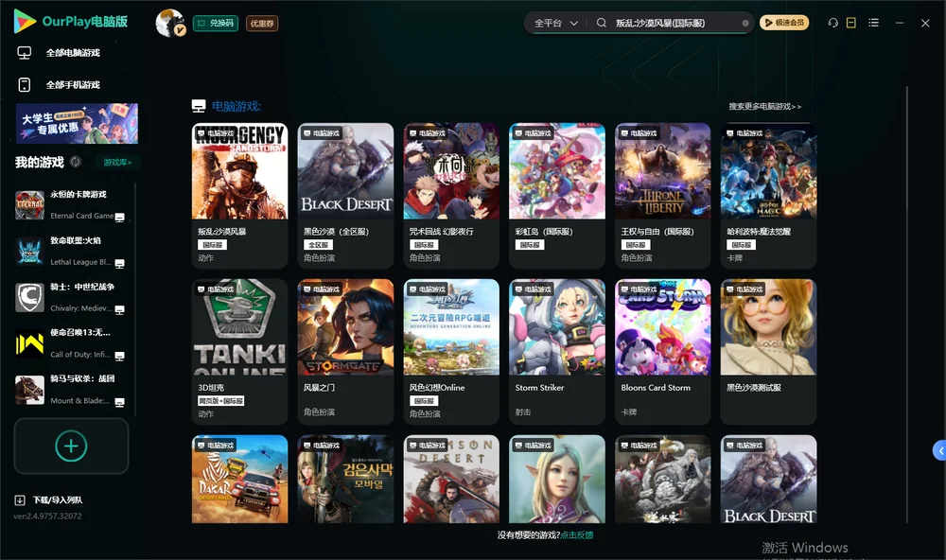Click the PC icon next to Lethal League
The width and height of the screenshot is (946, 560).
point(119,264)
